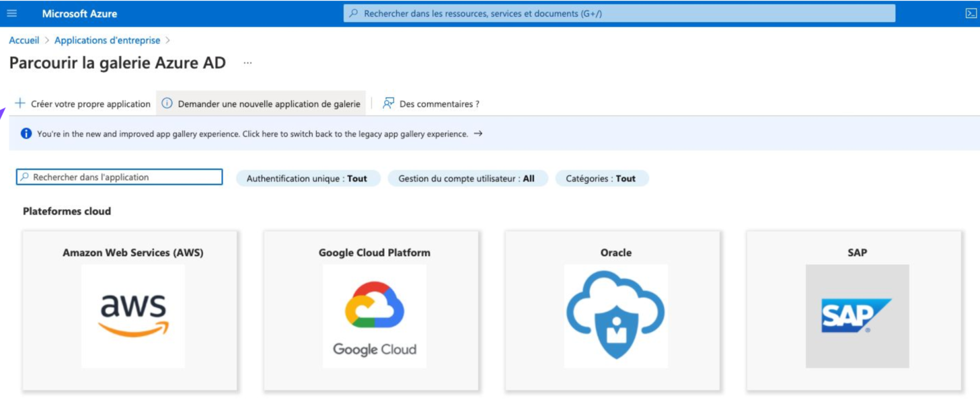This screenshot has height=408, width=980.
Task: Select Google Cloud Platform card title
Action: pos(375,253)
